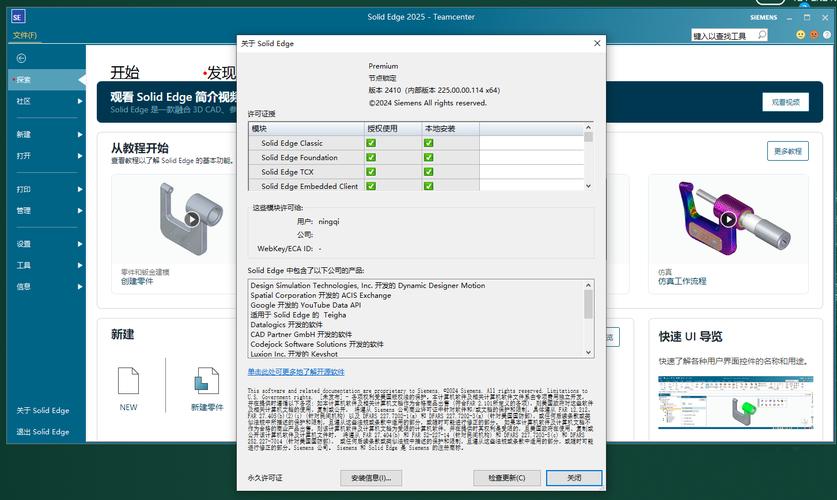Screen dimensions: 837x500
Task: Open the 快速 UI 导览 thumbnail
Action: (736, 402)
